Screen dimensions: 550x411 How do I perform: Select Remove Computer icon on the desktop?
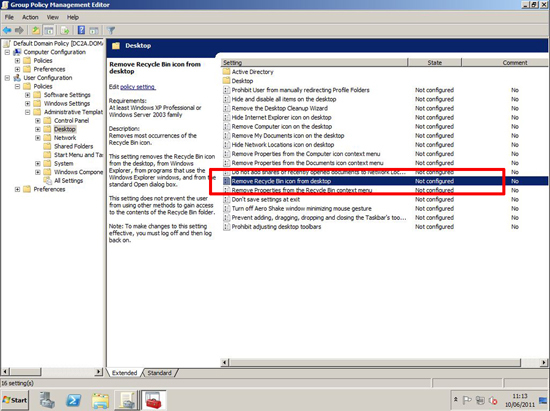click(x=282, y=127)
